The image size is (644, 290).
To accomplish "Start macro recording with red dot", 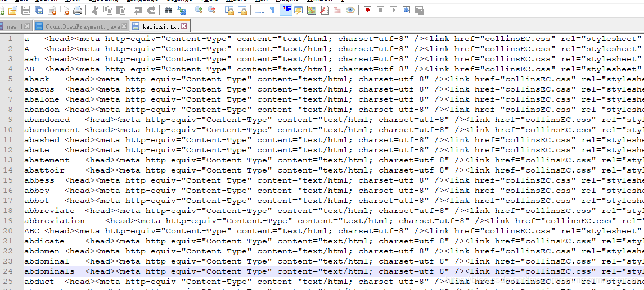I will click(368, 10).
